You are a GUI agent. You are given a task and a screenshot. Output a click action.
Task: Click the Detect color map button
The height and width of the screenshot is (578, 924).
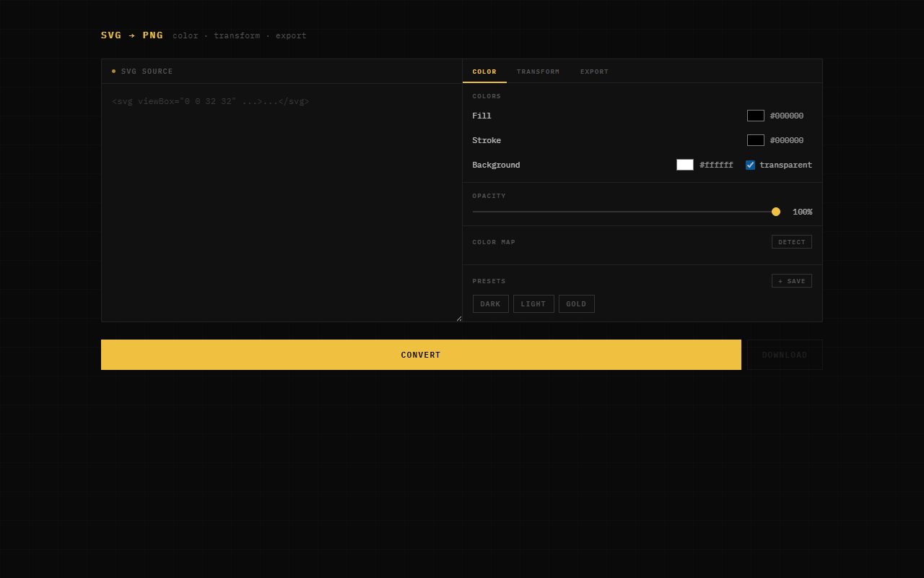click(x=791, y=242)
